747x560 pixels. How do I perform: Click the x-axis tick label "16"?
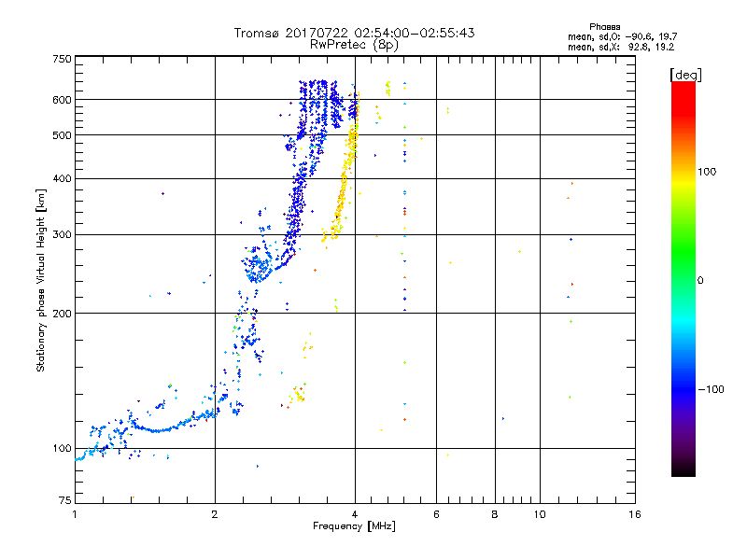(x=635, y=514)
